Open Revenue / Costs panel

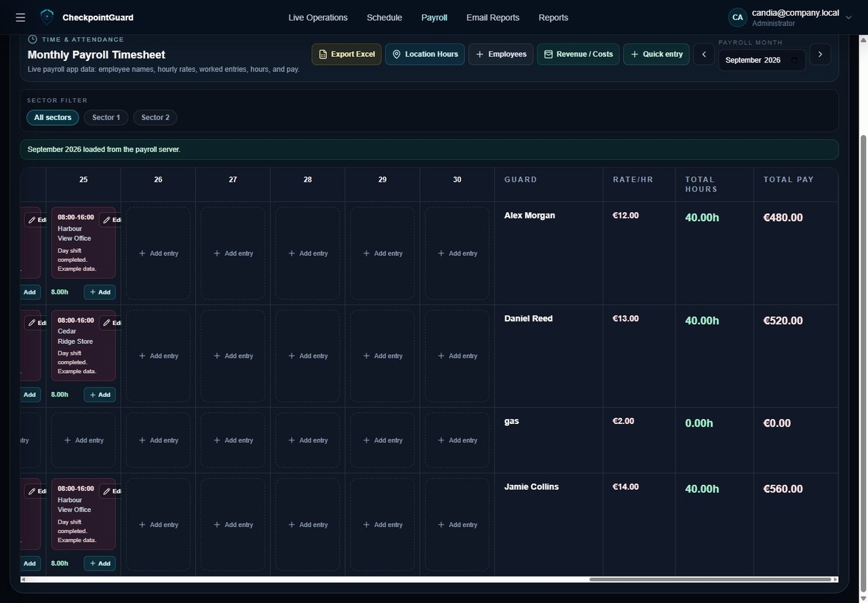(578, 54)
